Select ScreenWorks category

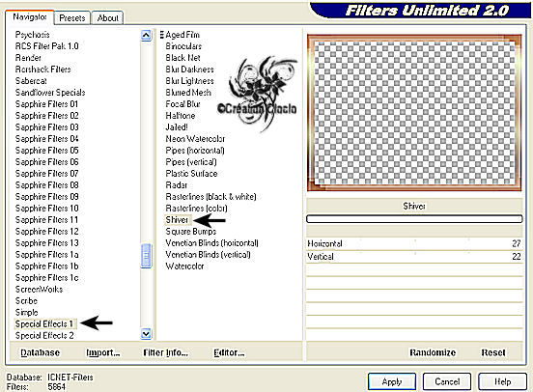coord(39,290)
